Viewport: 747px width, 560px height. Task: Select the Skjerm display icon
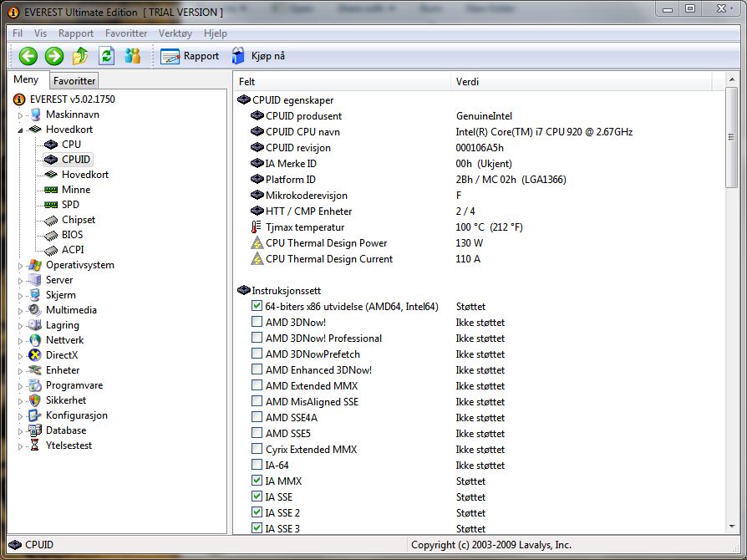(35, 295)
